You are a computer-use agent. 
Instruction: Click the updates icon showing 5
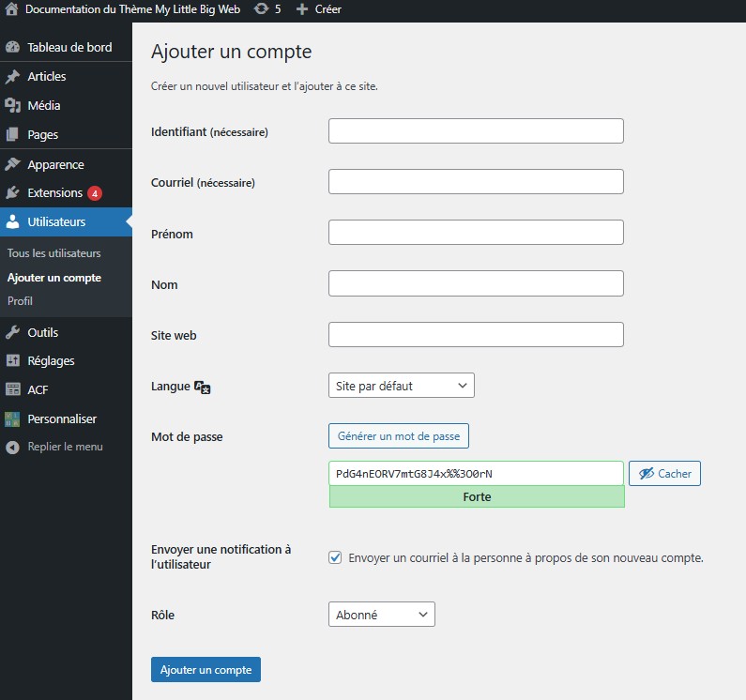(261, 9)
